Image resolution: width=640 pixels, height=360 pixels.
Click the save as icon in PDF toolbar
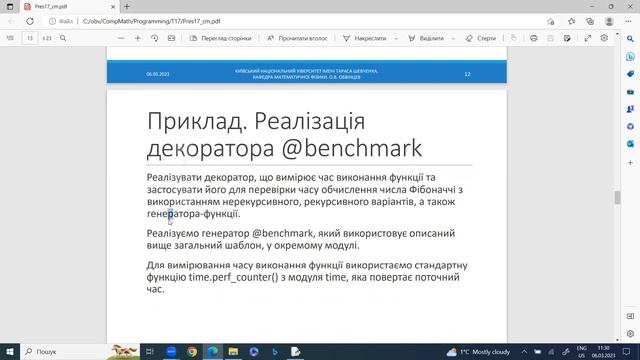567,38
